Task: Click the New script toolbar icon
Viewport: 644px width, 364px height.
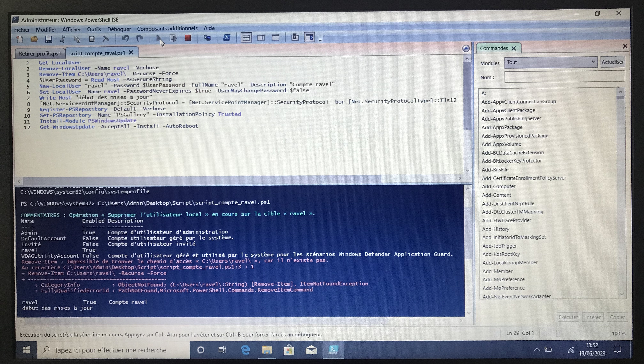Action: click(x=20, y=39)
